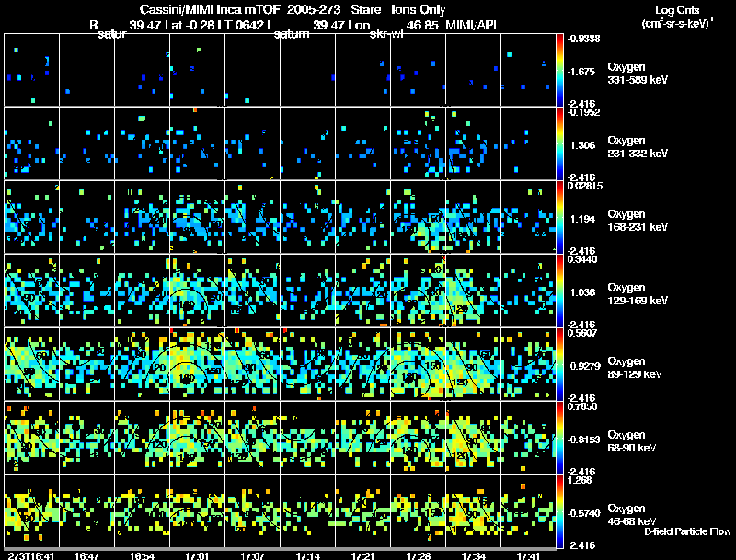Pick the Oxygen 68-90 keV color bar
736x560 pixels.
pyautogui.click(x=559, y=438)
